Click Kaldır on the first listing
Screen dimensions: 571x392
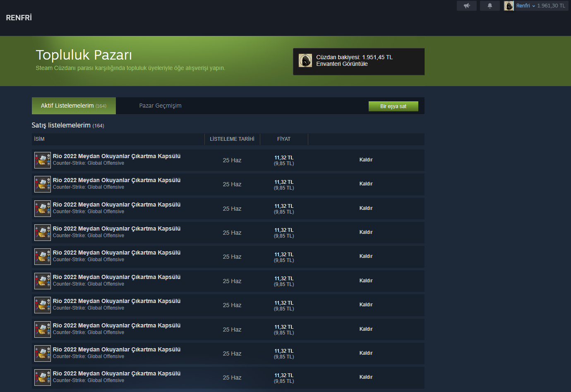click(x=366, y=160)
